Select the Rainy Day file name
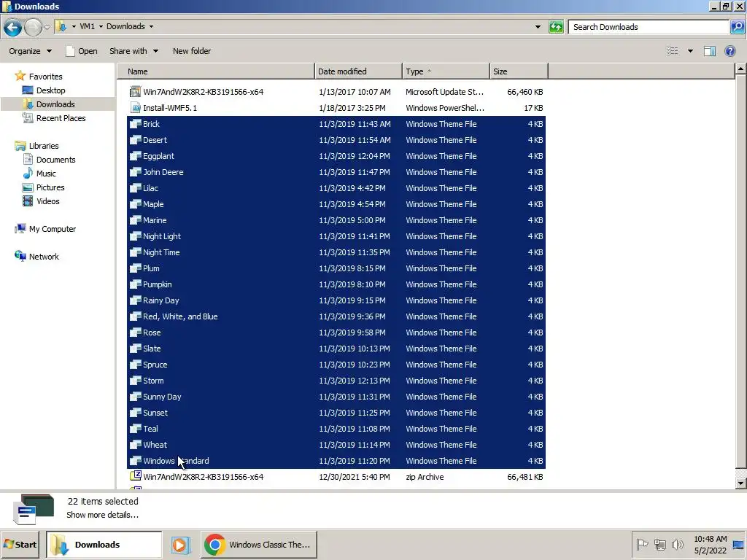747x560 pixels. coord(161,300)
